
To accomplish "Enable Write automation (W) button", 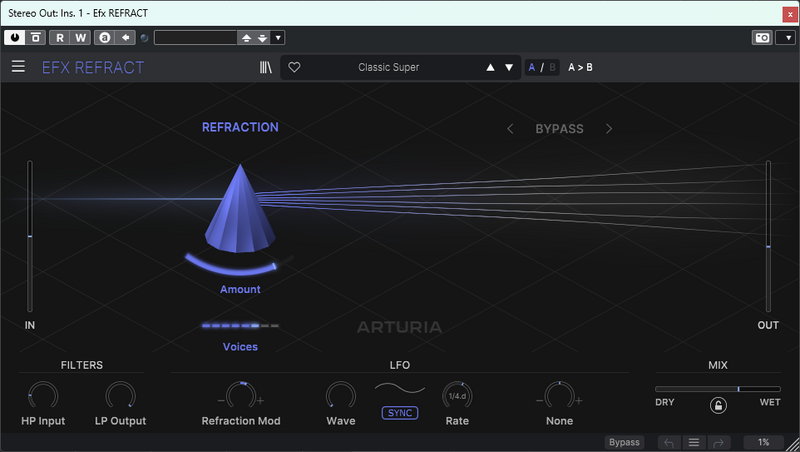I will point(80,38).
